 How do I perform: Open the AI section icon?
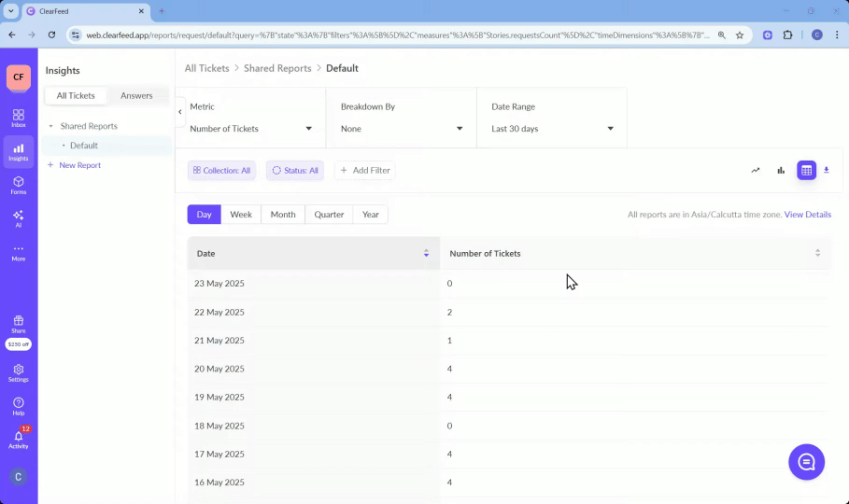coord(19,218)
